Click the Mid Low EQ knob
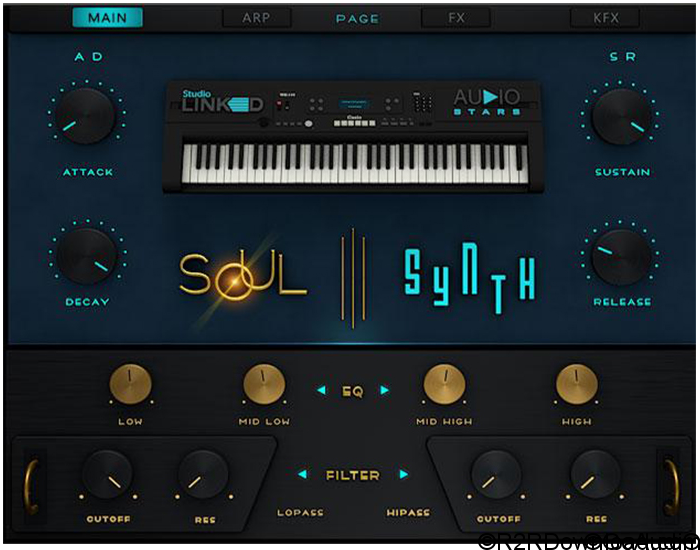The image size is (700, 550). click(264, 384)
